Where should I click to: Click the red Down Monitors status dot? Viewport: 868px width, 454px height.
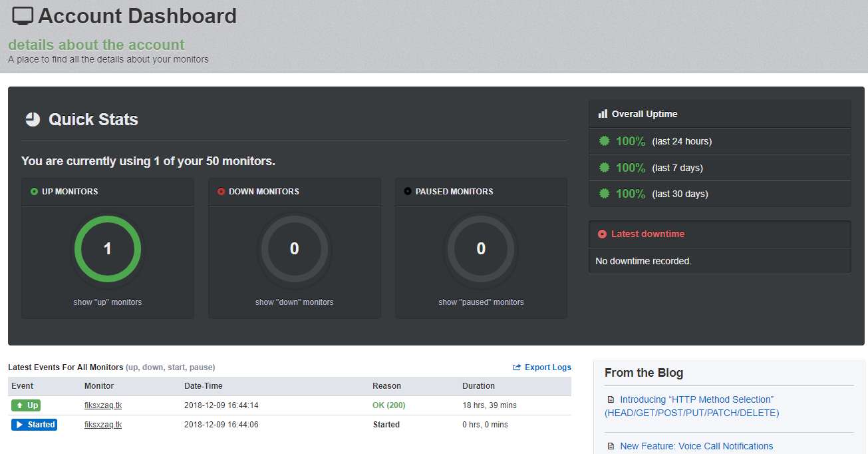(221, 192)
